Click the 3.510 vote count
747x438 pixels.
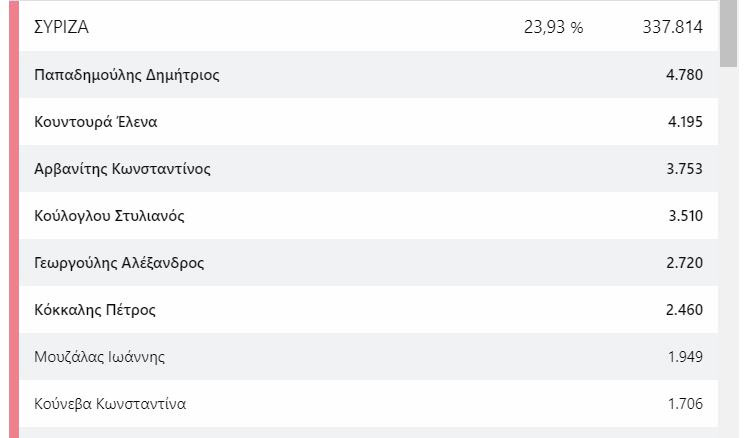[x=686, y=216]
